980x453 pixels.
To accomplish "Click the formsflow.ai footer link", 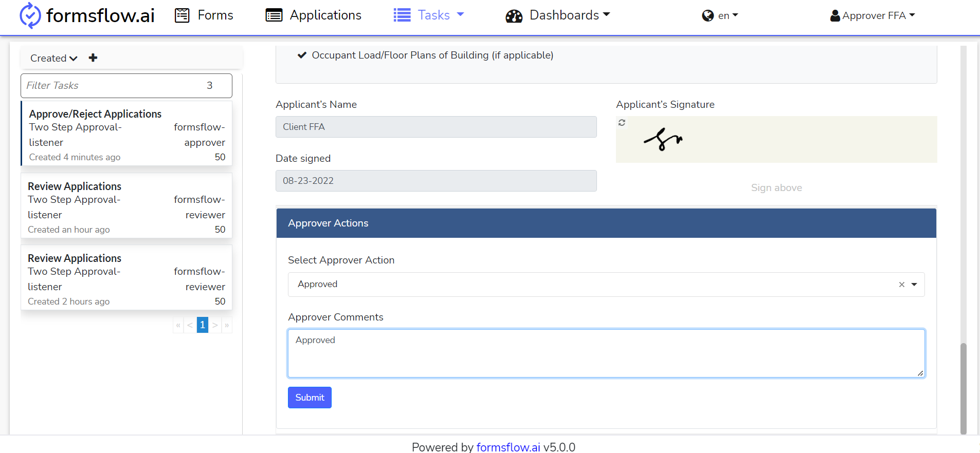I will pyautogui.click(x=508, y=447).
